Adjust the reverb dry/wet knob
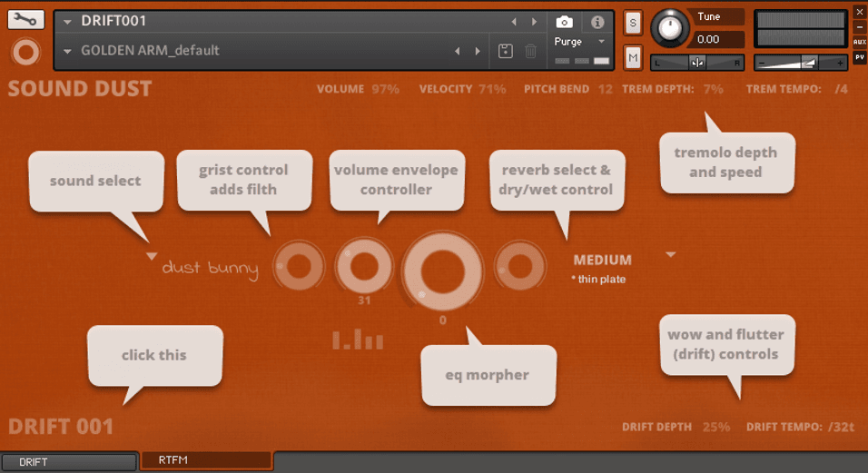 point(520,266)
